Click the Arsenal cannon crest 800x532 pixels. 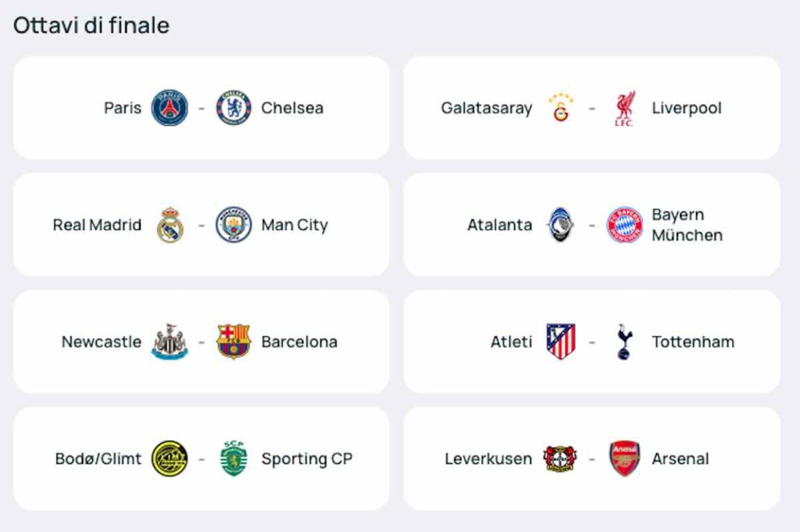tap(624, 459)
